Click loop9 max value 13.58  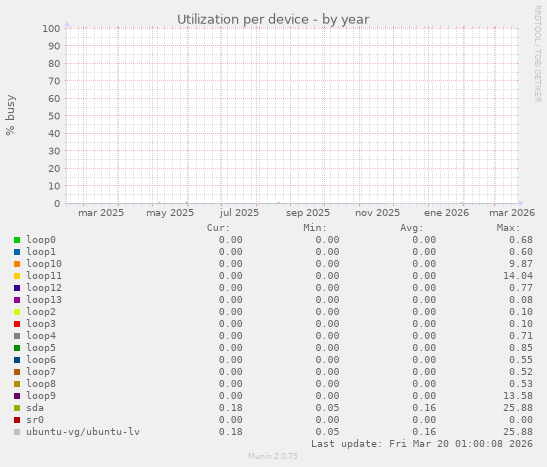click(518, 396)
